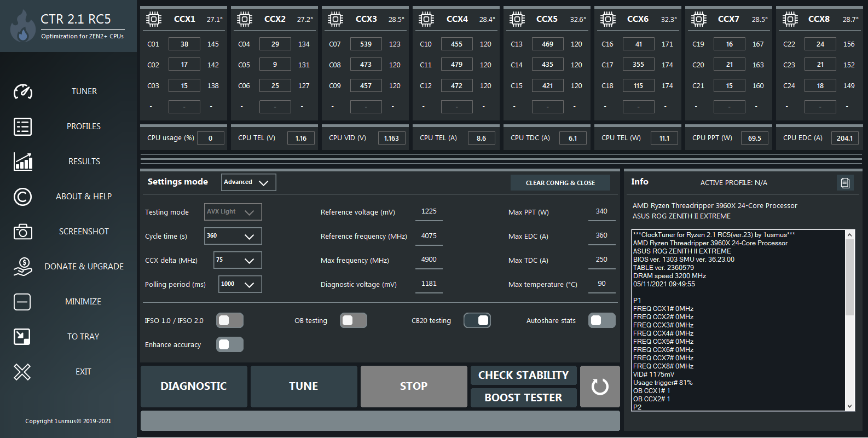Enable the OB testing switch
This screenshot has height=438, width=868.
(x=354, y=320)
